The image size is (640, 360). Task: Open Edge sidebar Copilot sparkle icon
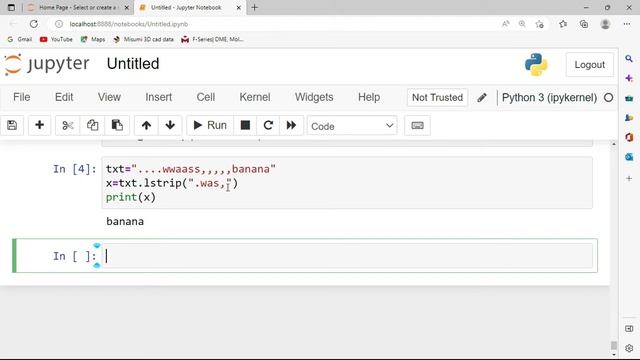coord(629,78)
